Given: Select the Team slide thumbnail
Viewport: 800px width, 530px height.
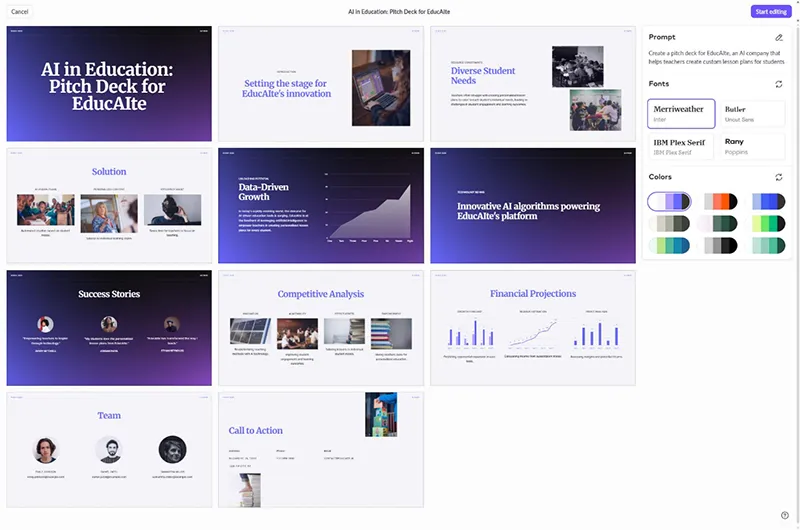Looking at the screenshot, I should (x=109, y=449).
